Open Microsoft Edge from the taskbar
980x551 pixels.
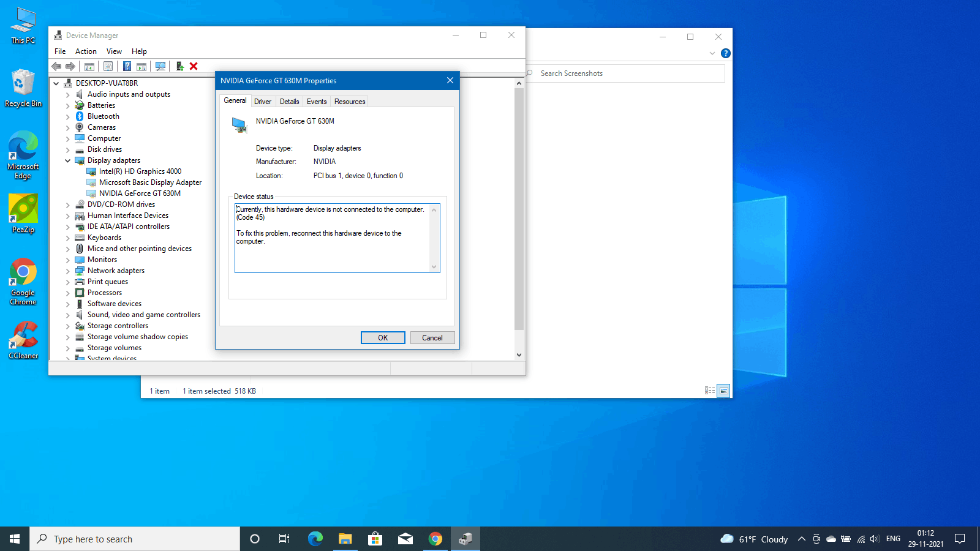pos(315,539)
